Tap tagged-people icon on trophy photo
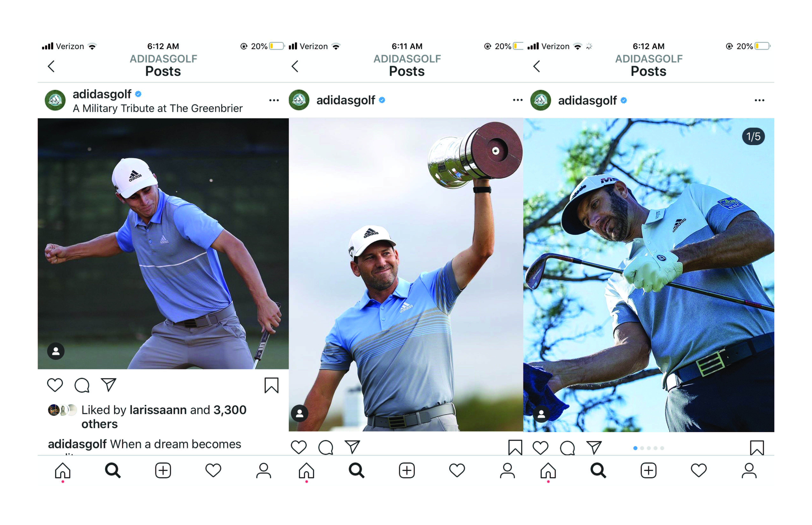Image resolution: width=812 pixels, height=525 pixels. pos(299,413)
